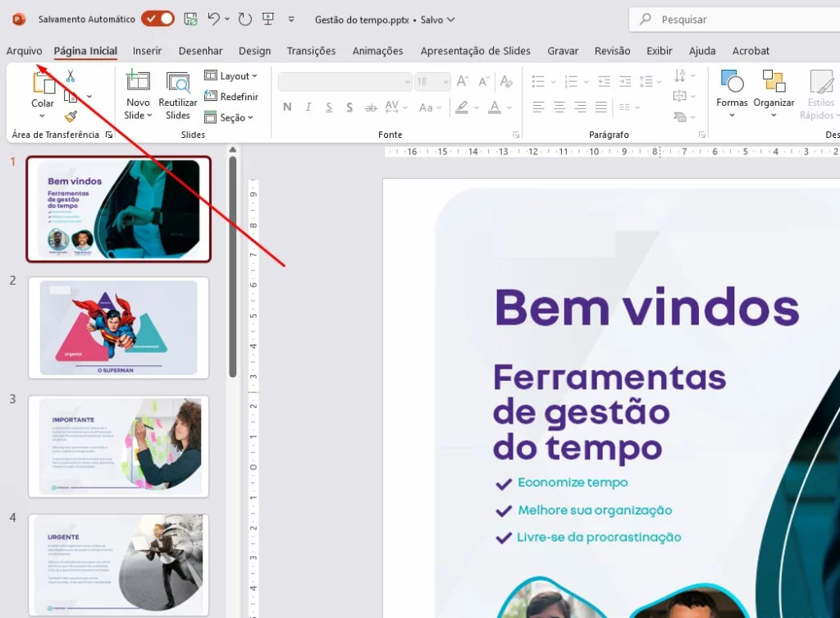This screenshot has height=618, width=840.
Task: Start presentation from beginning icon
Action: point(268,19)
